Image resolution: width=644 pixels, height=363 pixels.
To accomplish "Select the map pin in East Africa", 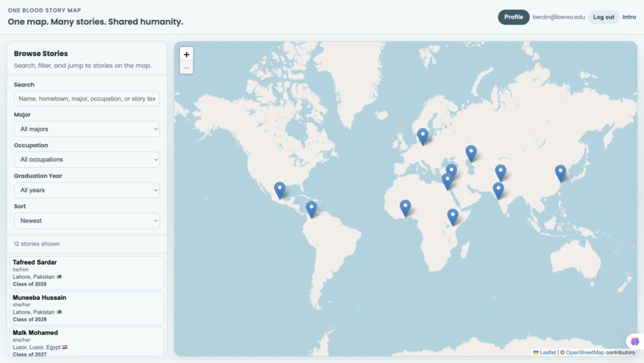I will (x=452, y=217).
